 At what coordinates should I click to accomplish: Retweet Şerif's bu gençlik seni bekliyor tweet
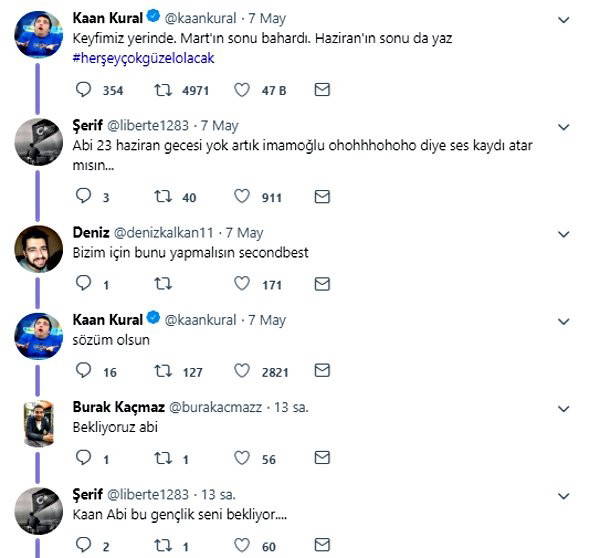161,546
